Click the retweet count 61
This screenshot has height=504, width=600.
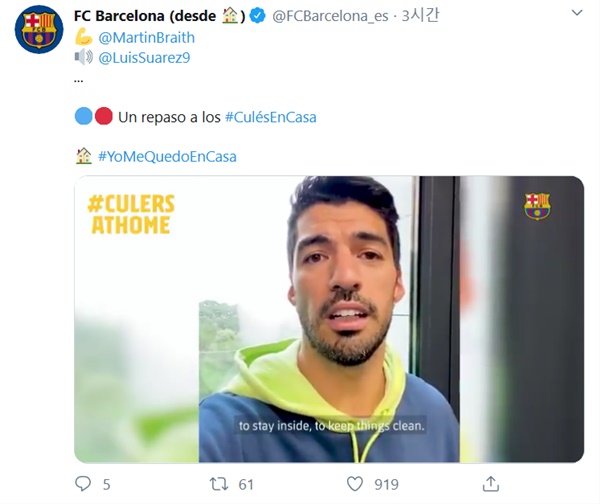[246, 484]
